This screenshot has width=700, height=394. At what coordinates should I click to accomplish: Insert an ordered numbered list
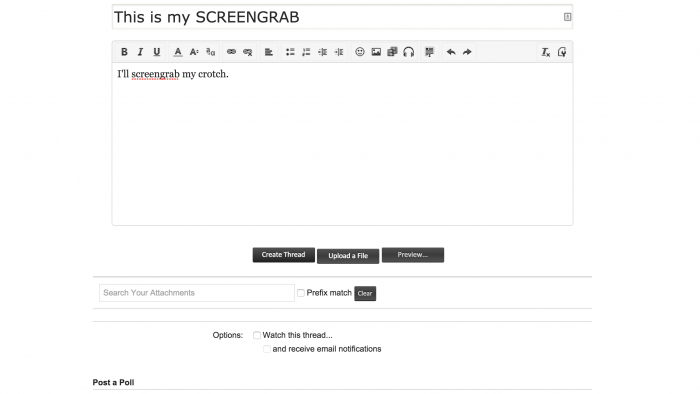pos(306,52)
